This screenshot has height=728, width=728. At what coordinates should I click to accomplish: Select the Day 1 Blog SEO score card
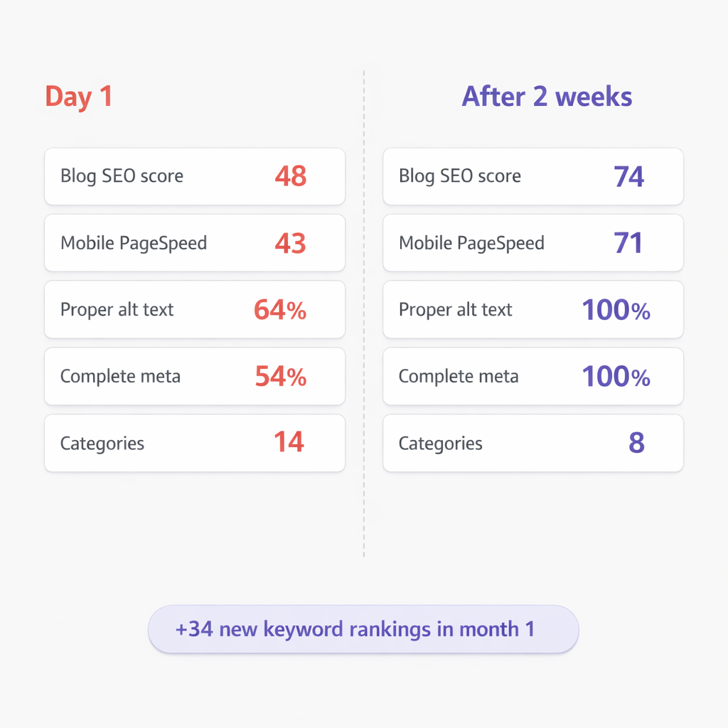pyautogui.click(x=194, y=176)
